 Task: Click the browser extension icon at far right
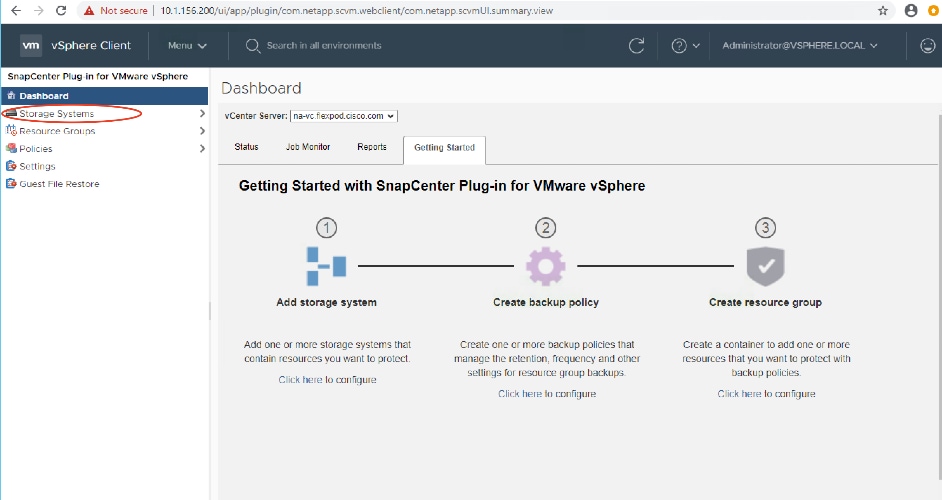934,10
